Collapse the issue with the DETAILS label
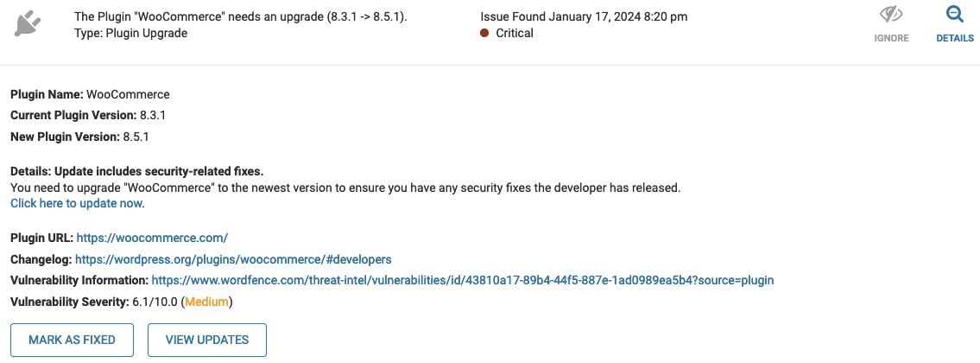The height and width of the screenshot is (363, 980). tap(954, 38)
